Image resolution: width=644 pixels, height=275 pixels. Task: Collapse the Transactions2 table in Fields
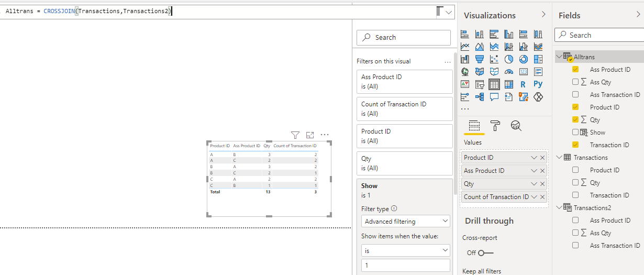(559, 207)
